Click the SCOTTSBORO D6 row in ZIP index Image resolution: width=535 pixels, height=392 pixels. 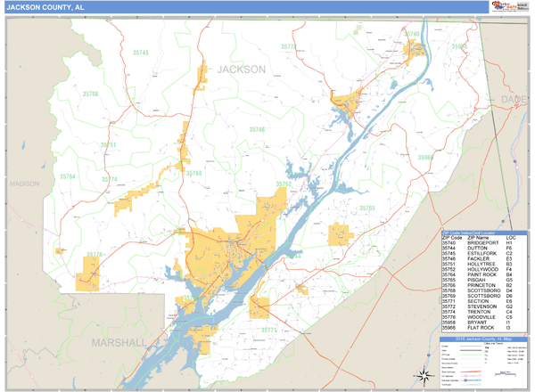point(484,296)
